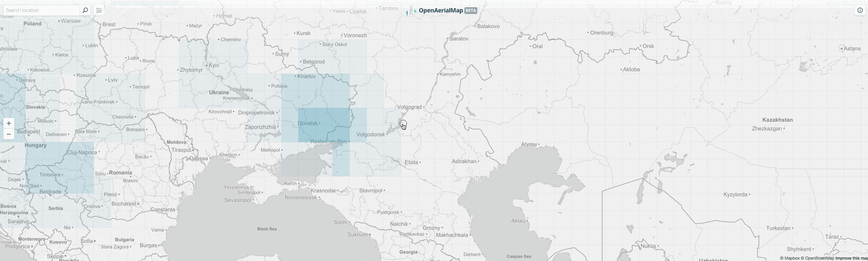Viewport: 868px width, 261px height.
Task: Click the Search location input field
Action: [x=41, y=10]
